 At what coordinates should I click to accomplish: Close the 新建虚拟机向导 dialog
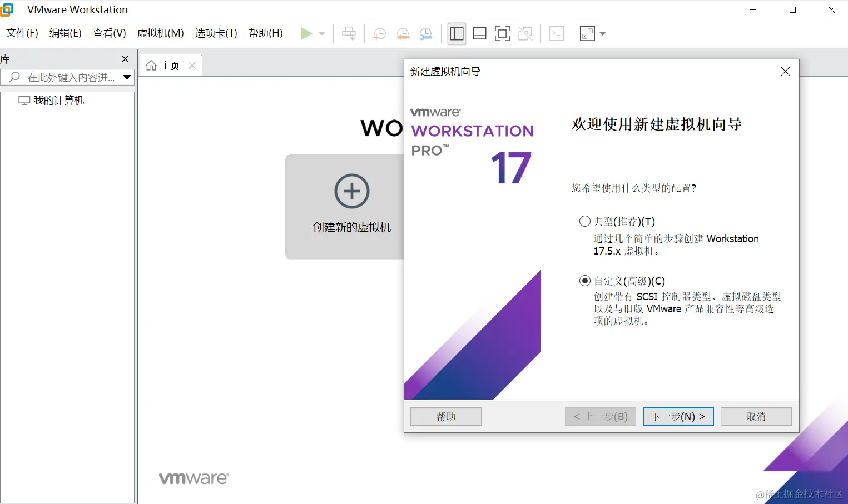(x=785, y=72)
